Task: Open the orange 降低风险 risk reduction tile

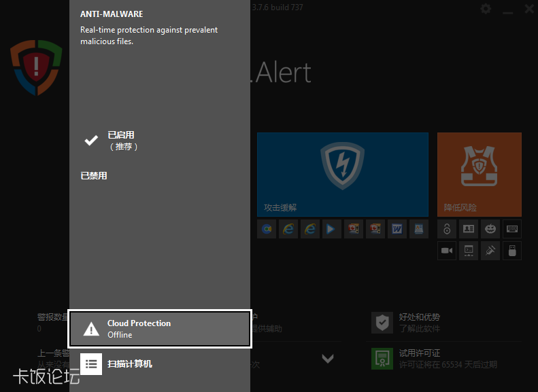Action: (x=479, y=174)
